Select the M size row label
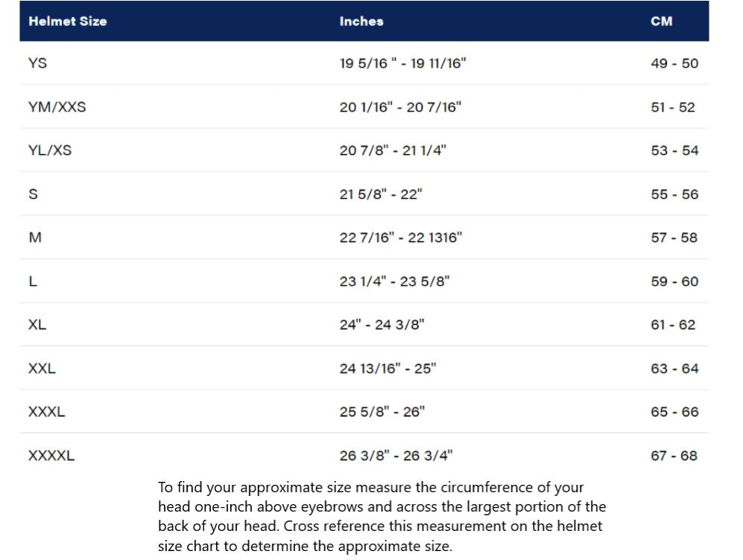The width and height of the screenshot is (743, 560). point(35,238)
